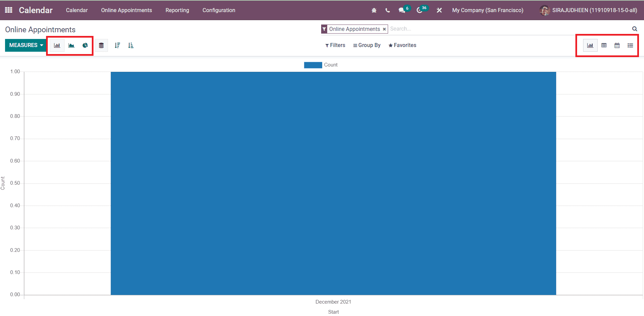The width and height of the screenshot is (644, 316).
Task: Switch to the pivot table view
Action: 604,45
